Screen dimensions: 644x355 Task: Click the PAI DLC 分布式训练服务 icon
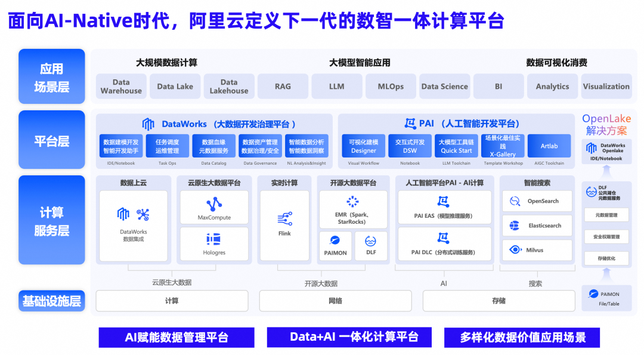click(x=443, y=238)
